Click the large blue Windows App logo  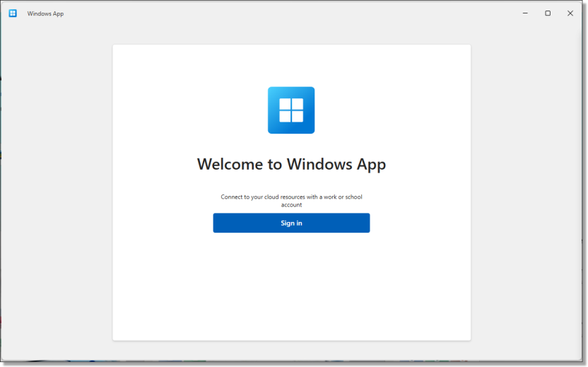(x=291, y=110)
